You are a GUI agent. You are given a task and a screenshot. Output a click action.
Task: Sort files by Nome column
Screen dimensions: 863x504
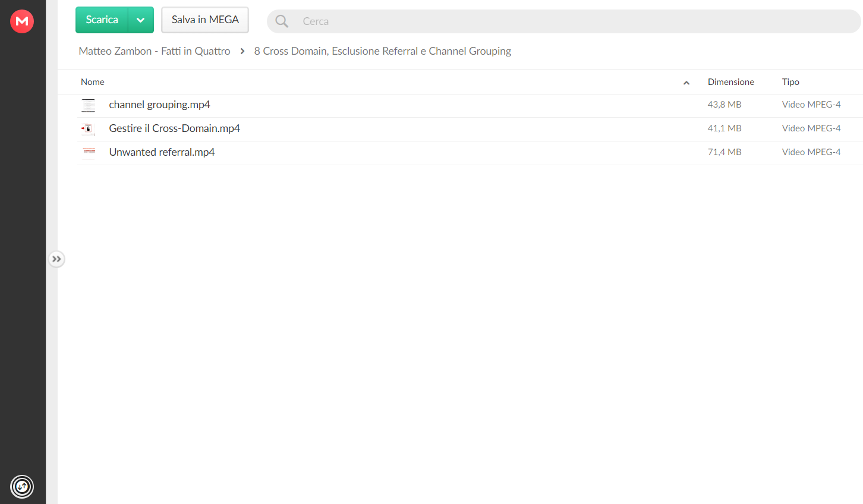93,82
